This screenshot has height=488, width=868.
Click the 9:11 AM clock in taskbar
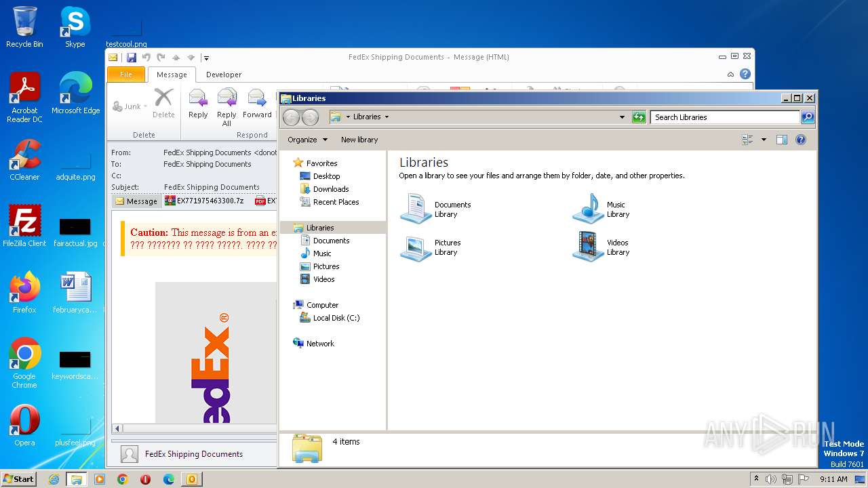(x=833, y=479)
